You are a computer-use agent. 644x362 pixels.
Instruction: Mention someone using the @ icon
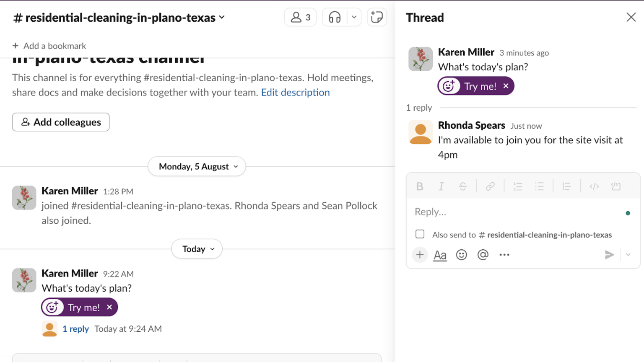(x=483, y=254)
